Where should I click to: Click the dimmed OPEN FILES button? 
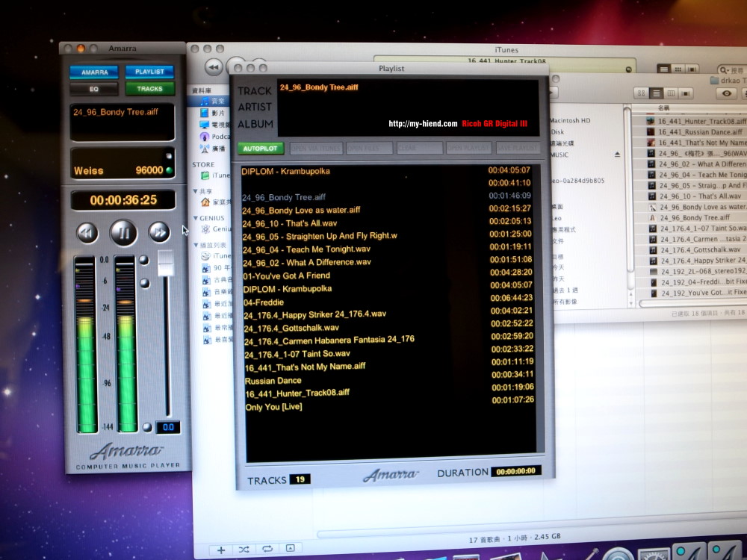[369, 148]
